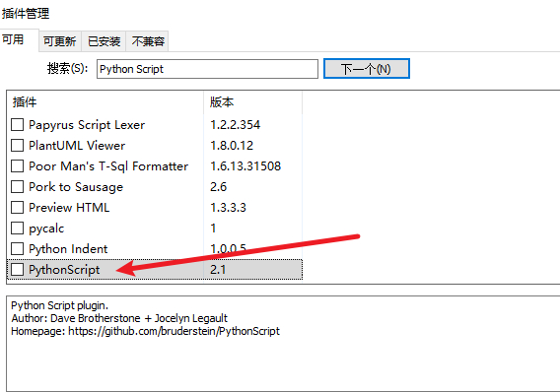The width and height of the screenshot is (560, 392).
Task: Click version 1.6.13.31508 cell
Action: tap(245, 166)
